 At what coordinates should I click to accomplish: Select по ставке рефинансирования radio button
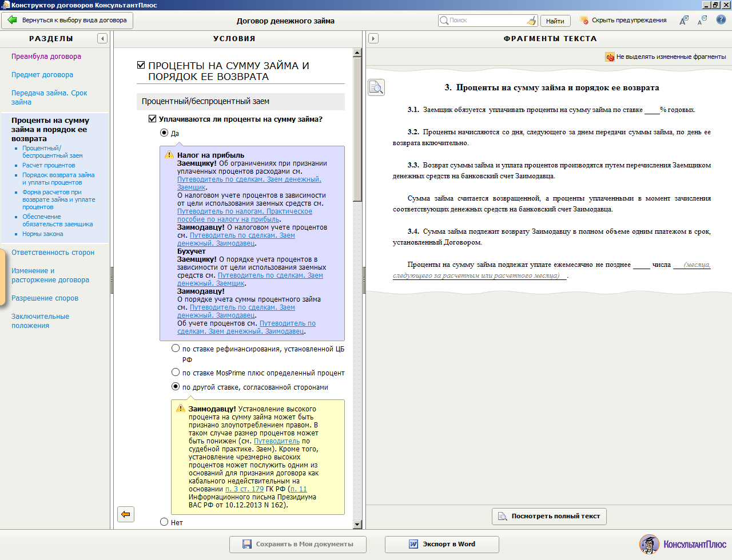[x=176, y=348]
